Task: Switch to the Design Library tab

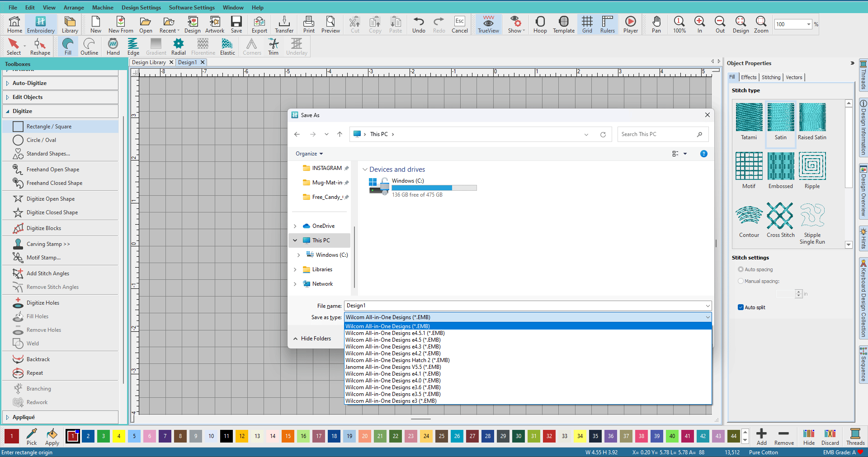Action: (149, 62)
